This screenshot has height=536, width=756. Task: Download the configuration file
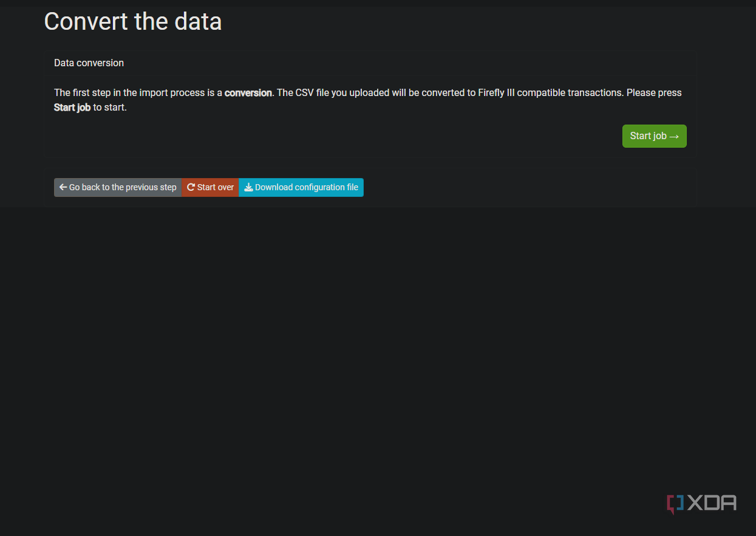click(x=301, y=187)
